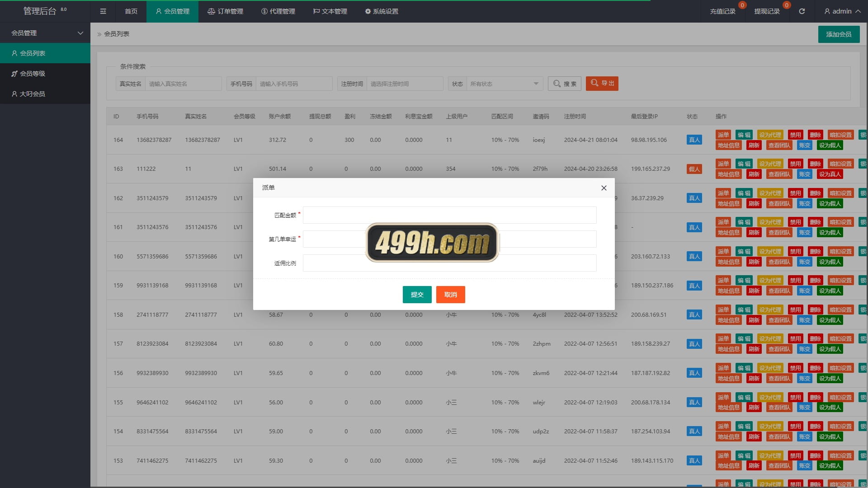Click invite code ioexj
Screen dimensions: 868x488
pyautogui.click(x=538, y=140)
